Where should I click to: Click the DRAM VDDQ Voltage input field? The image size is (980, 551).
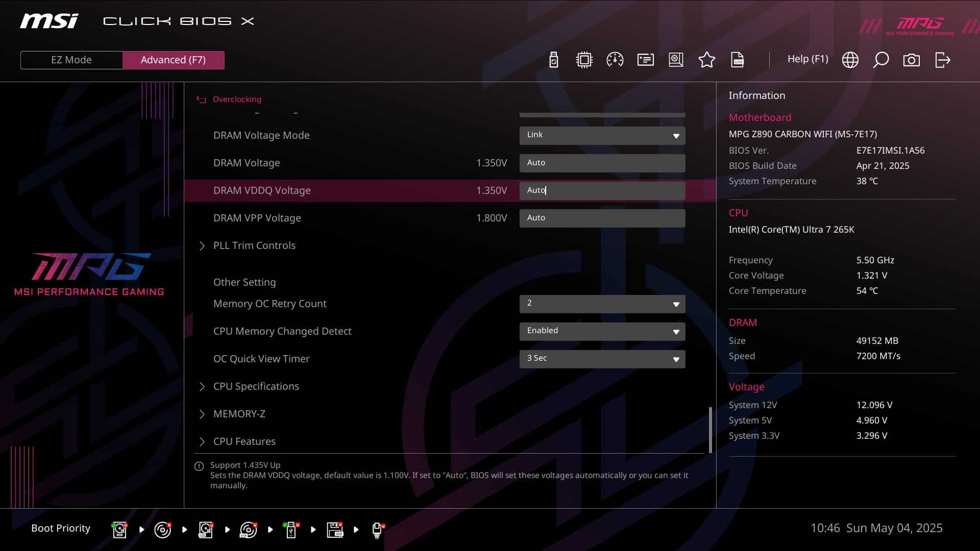[602, 190]
